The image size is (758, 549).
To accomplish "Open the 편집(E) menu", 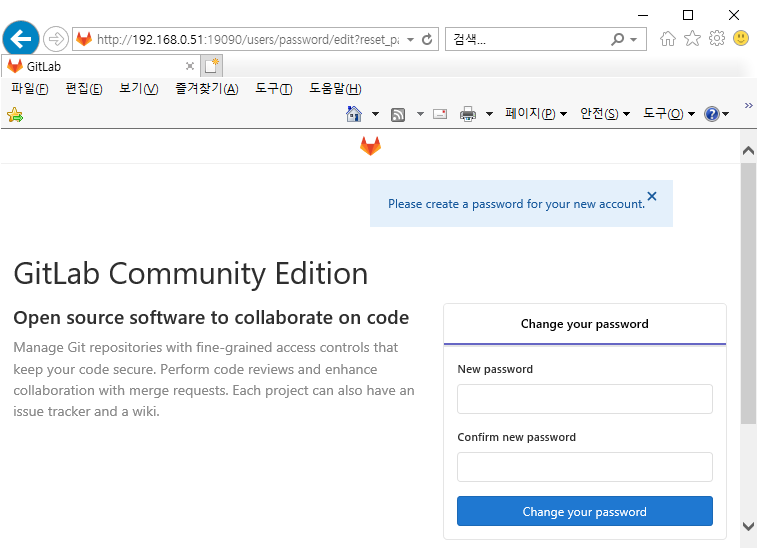I will [84, 89].
